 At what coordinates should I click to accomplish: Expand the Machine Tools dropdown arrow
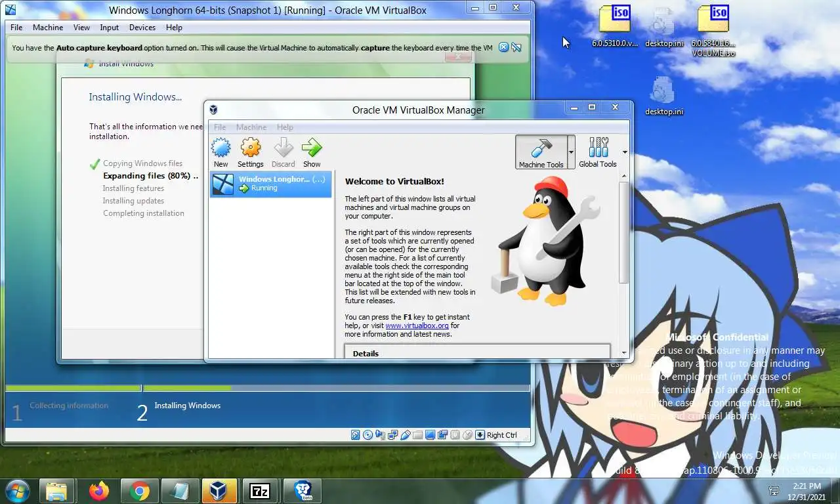pos(571,152)
